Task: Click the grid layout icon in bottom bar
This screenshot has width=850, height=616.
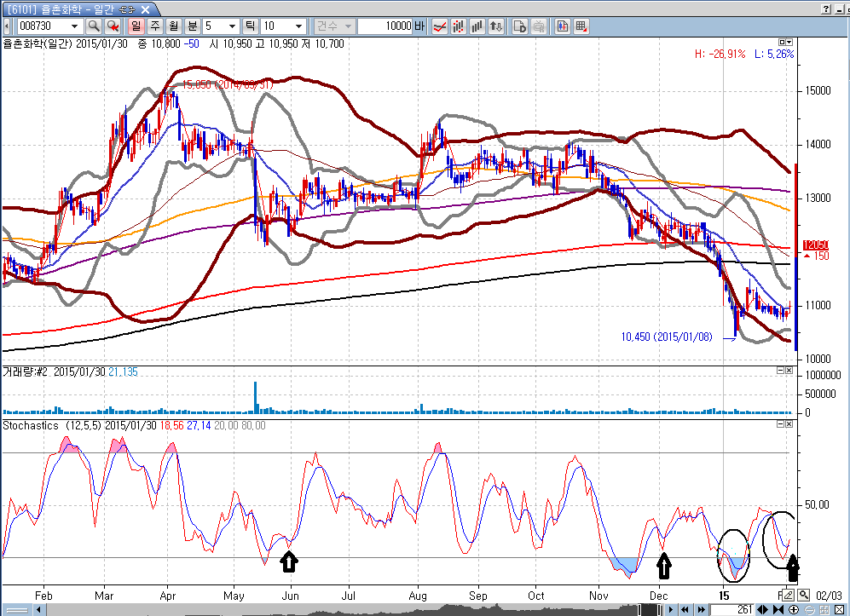Action: [824, 610]
